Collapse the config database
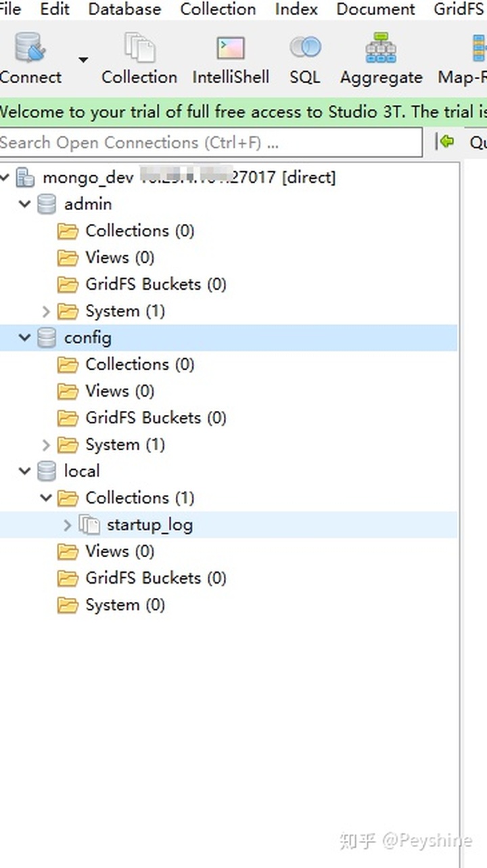The width and height of the screenshot is (487, 868). [25, 337]
